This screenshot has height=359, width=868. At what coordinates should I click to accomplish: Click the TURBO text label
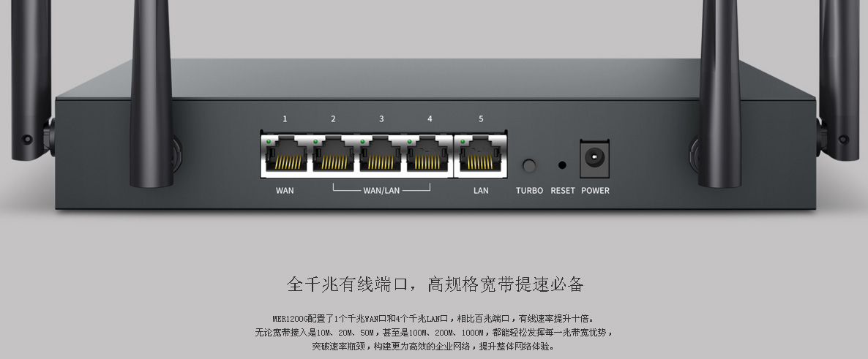[530, 191]
